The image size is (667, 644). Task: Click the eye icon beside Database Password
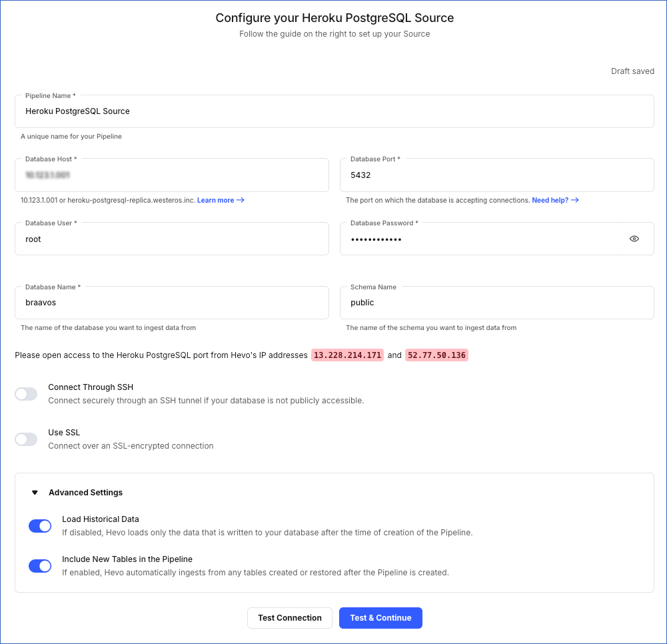[x=634, y=239]
